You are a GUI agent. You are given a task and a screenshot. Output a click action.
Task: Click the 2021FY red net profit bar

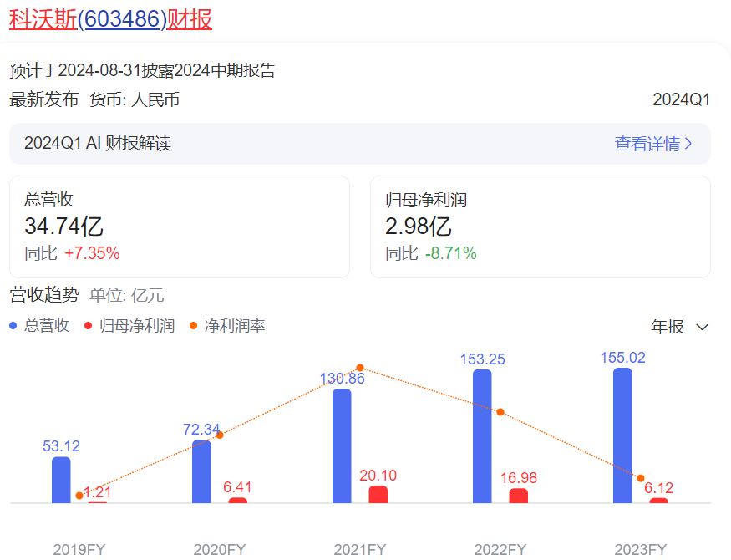tap(378, 494)
